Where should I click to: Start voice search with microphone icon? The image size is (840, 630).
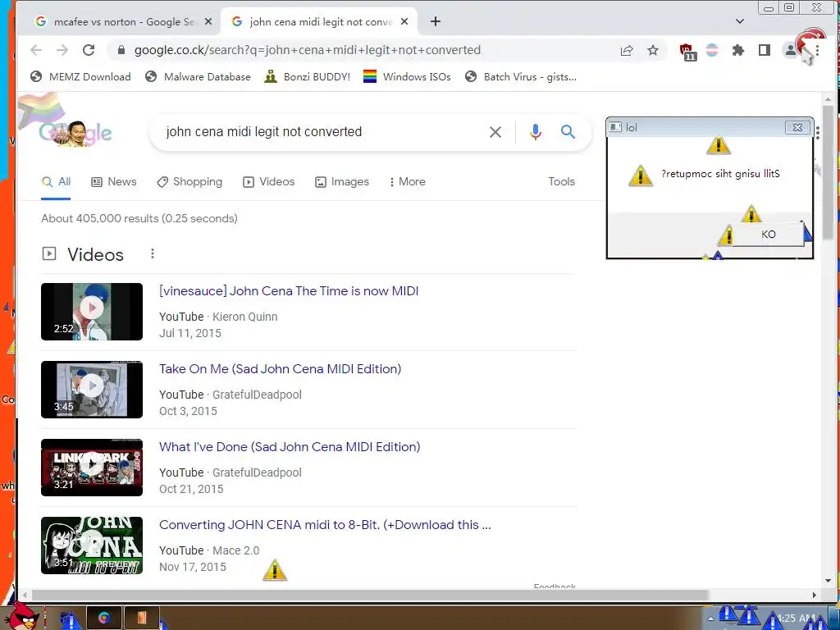click(x=535, y=132)
